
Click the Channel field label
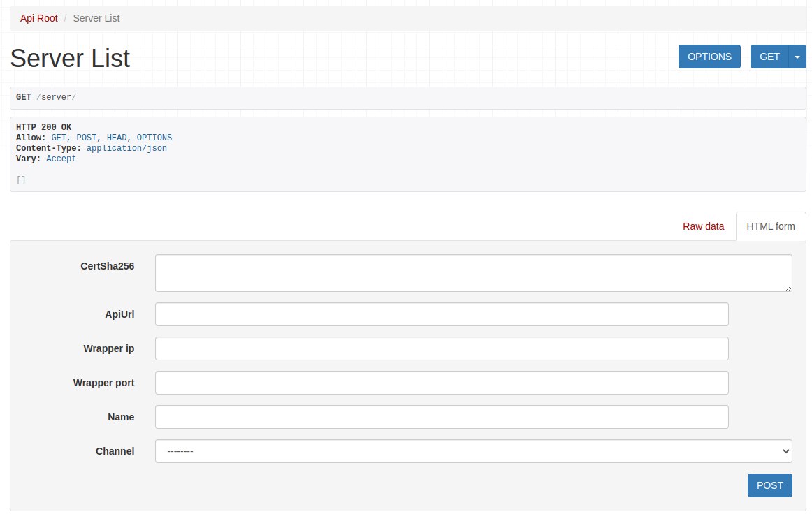point(115,451)
